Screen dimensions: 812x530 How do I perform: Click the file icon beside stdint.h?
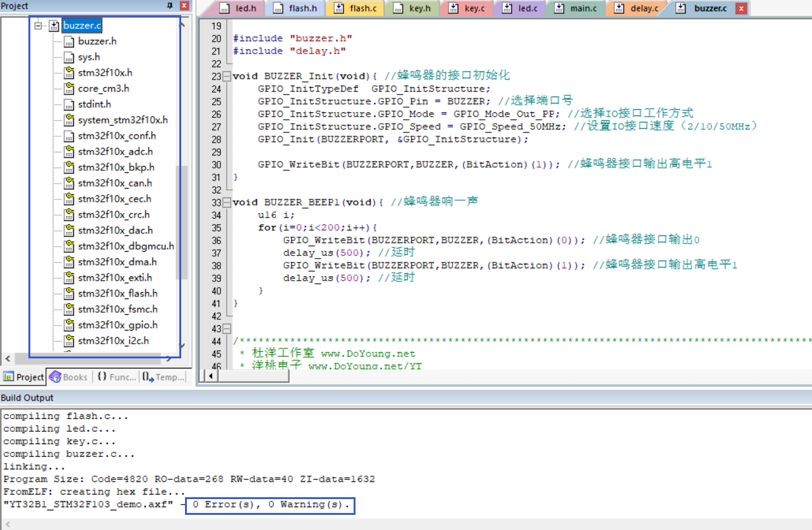[x=68, y=105]
